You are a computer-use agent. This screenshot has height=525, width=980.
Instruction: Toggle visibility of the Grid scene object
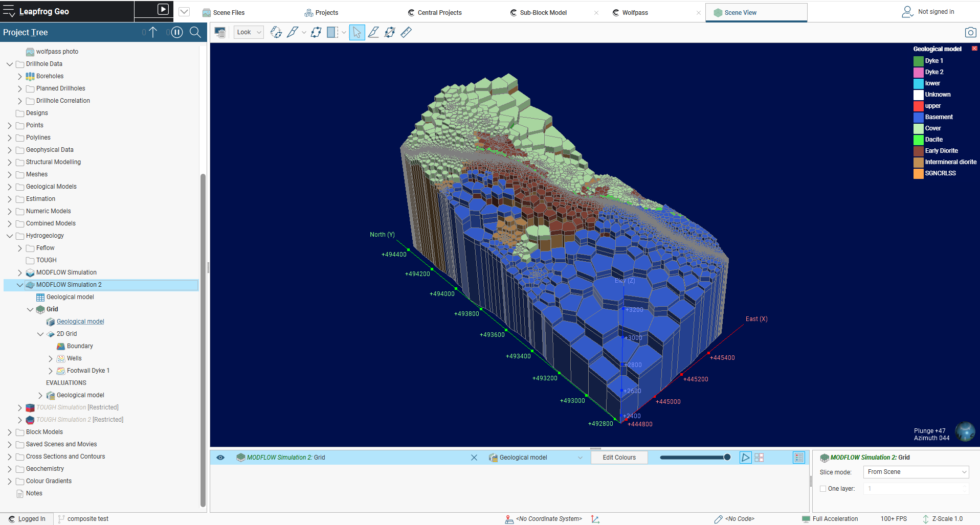pos(220,457)
